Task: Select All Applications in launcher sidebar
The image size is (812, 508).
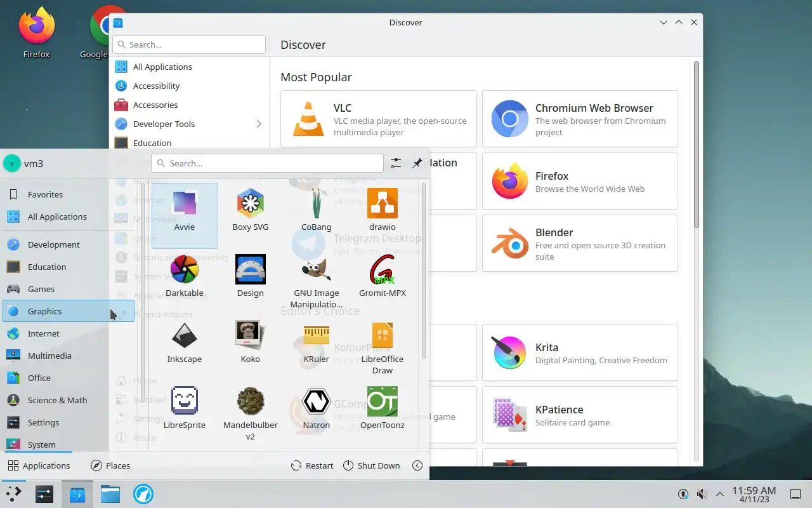Action: click(x=69, y=217)
